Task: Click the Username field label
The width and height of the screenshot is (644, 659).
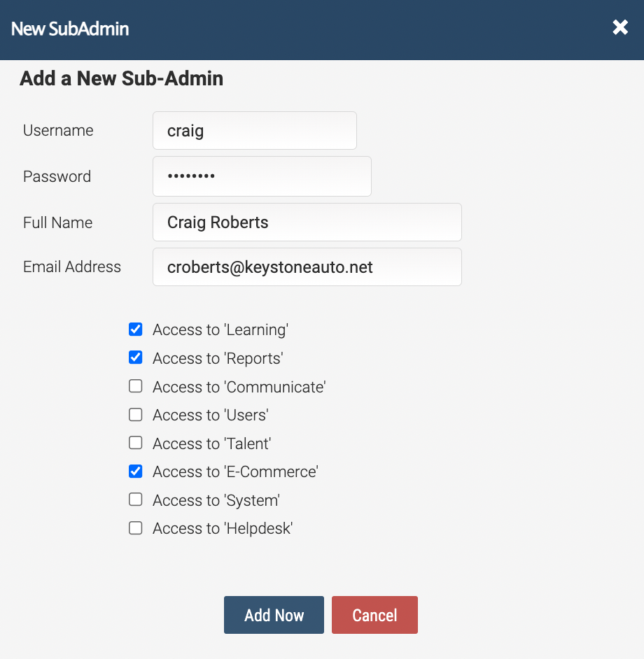Action: pos(58,130)
